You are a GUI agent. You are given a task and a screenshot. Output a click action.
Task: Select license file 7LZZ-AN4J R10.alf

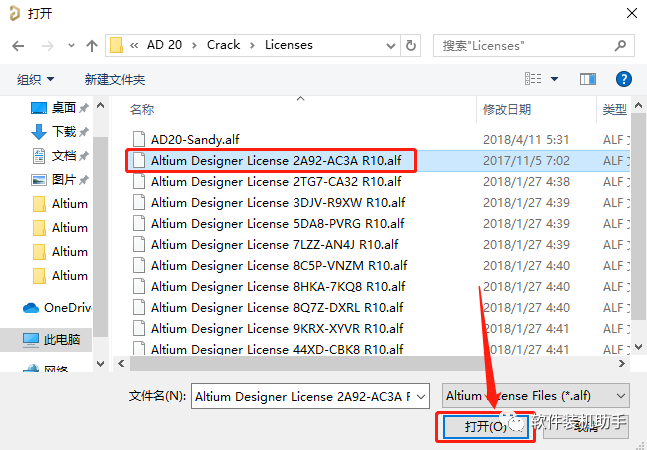click(x=275, y=245)
